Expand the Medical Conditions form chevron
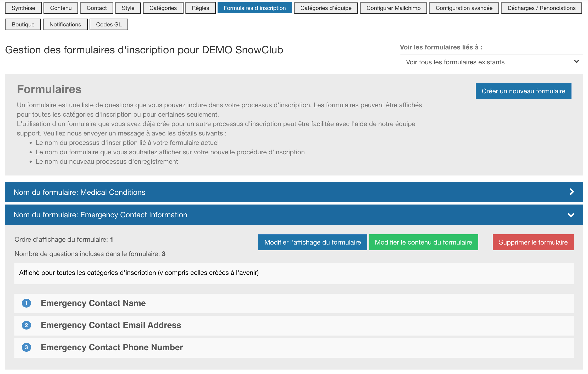 (x=572, y=192)
